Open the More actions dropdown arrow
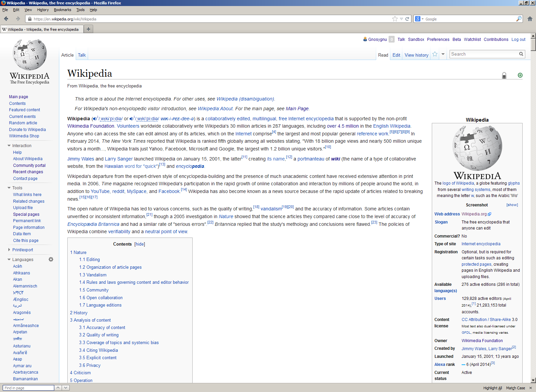This screenshot has width=536, height=392. click(x=443, y=54)
